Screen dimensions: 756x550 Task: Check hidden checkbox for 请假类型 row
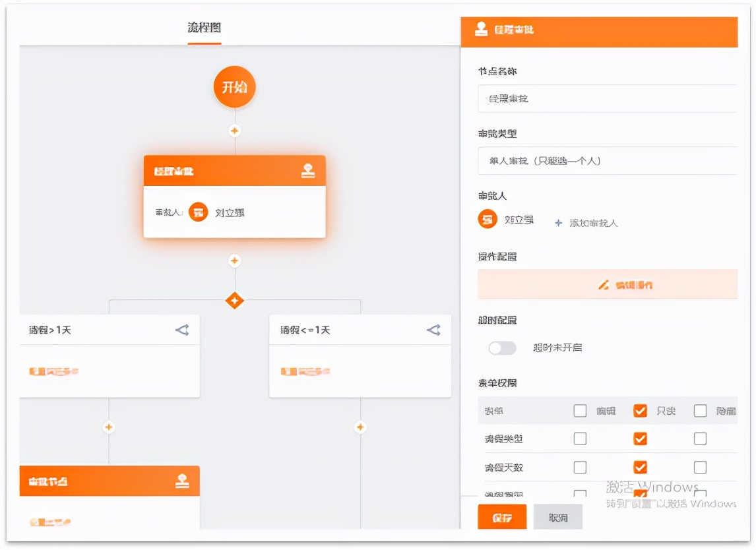pyautogui.click(x=700, y=439)
